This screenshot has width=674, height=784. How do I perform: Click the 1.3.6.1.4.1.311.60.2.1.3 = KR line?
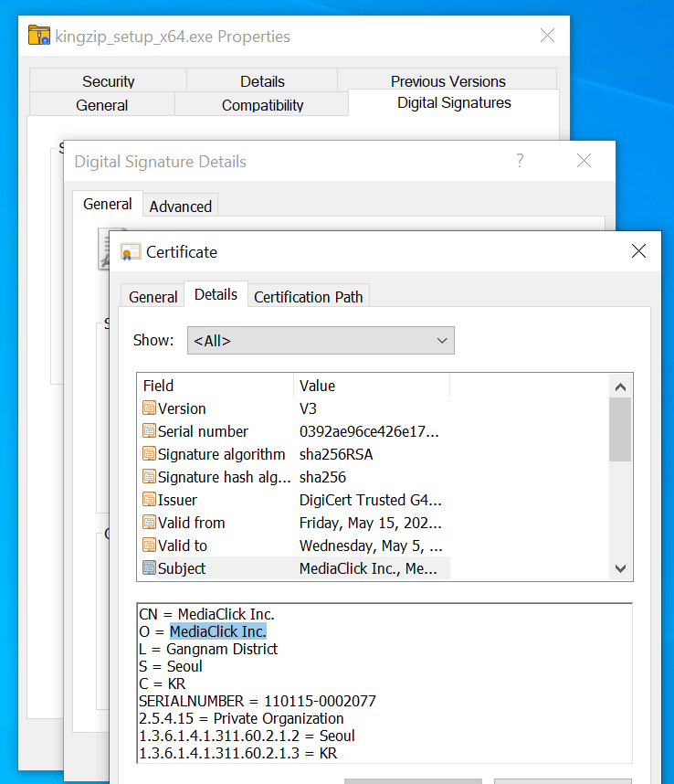238,753
